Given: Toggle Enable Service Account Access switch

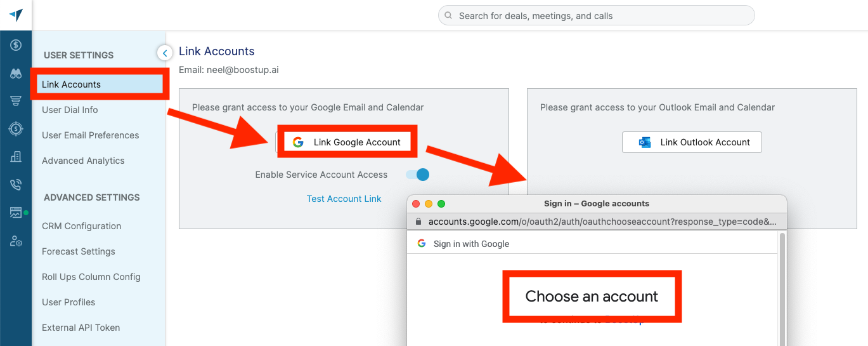Looking at the screenshot, I should tap(418, 175).
